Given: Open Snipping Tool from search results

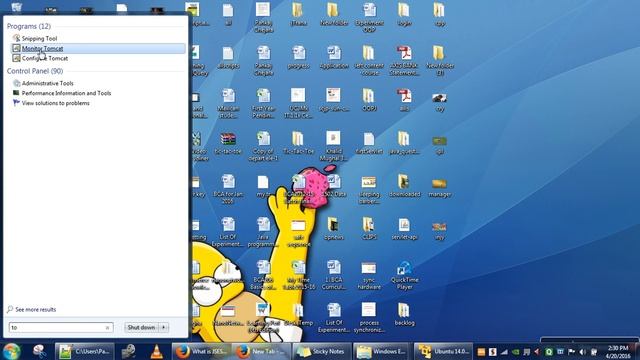Looking at the screenshot, I should [39, 38].
